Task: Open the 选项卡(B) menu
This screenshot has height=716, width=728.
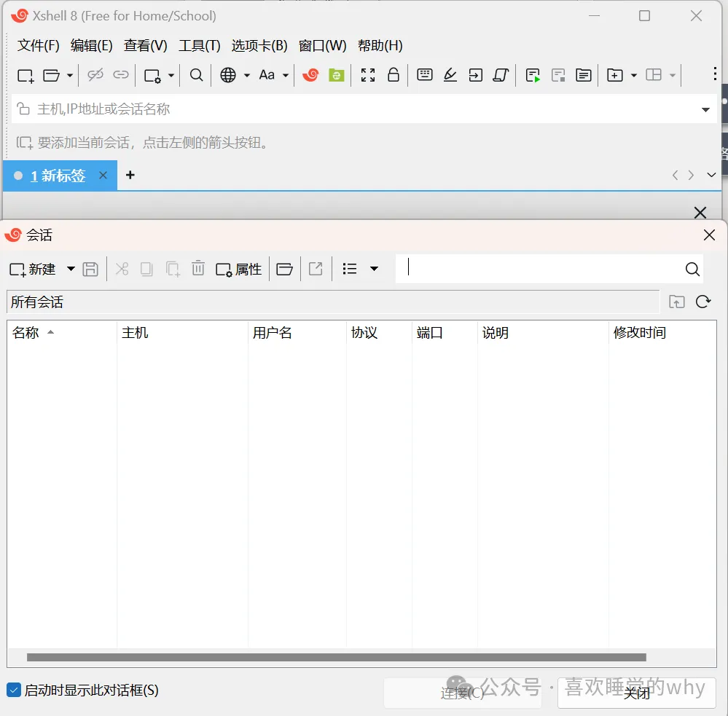Action: pos(259,45)
